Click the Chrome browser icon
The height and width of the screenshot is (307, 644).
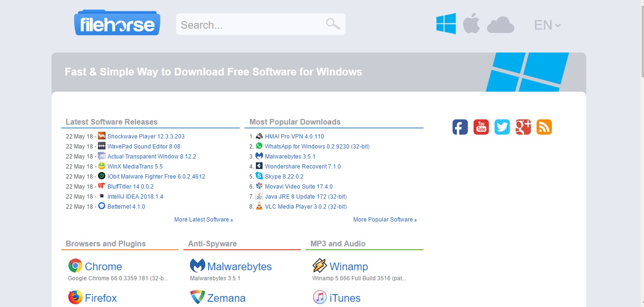pos(75,265)
